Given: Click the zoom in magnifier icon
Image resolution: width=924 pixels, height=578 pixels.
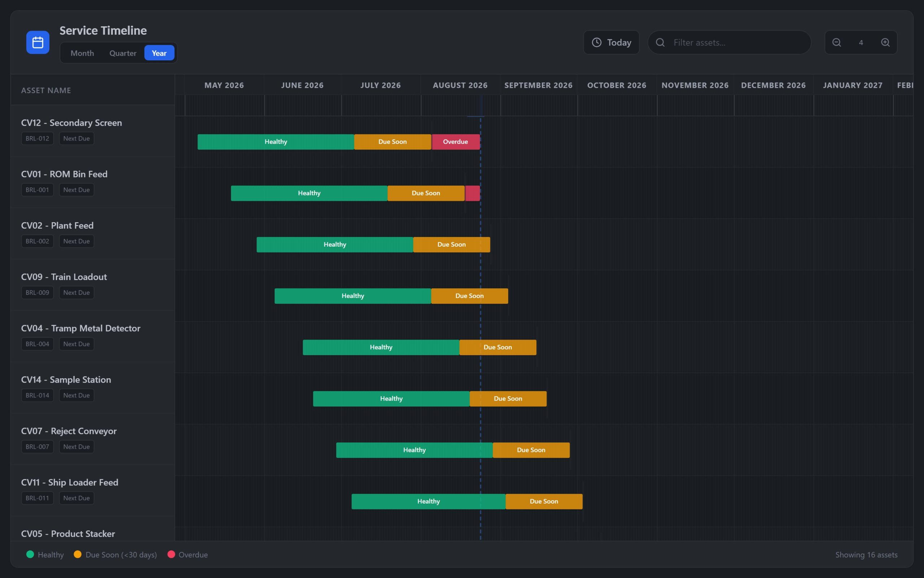Looking at the screenshot, I should (885, 42).
